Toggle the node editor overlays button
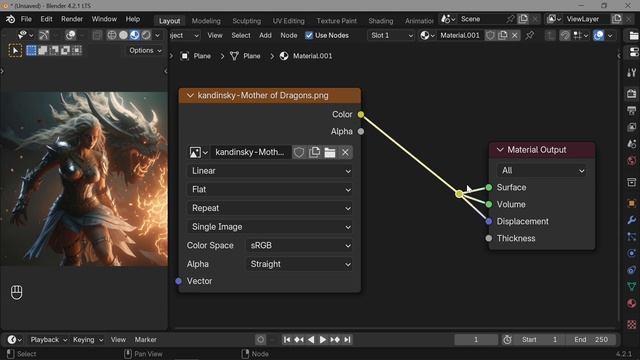Image resolution: width=640 pixels, height=360 pixels. tap(598, 36)
